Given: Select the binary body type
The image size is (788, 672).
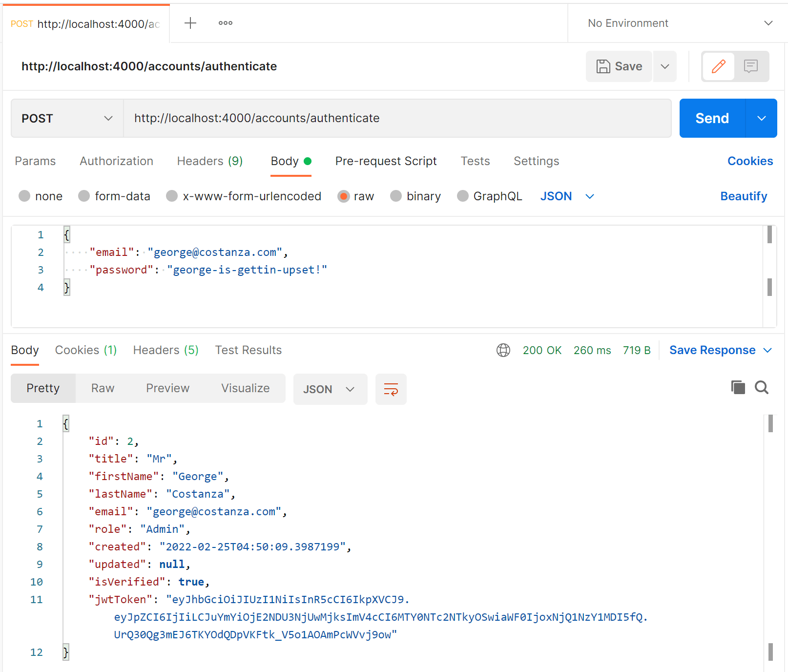Looking at the screenshot, I should click(415, 196).
